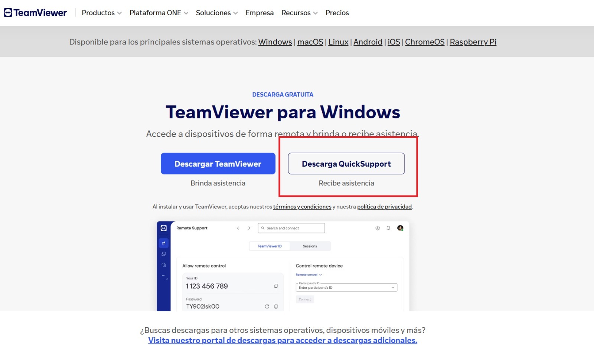Click the refresh password icon

click(267, 306)
